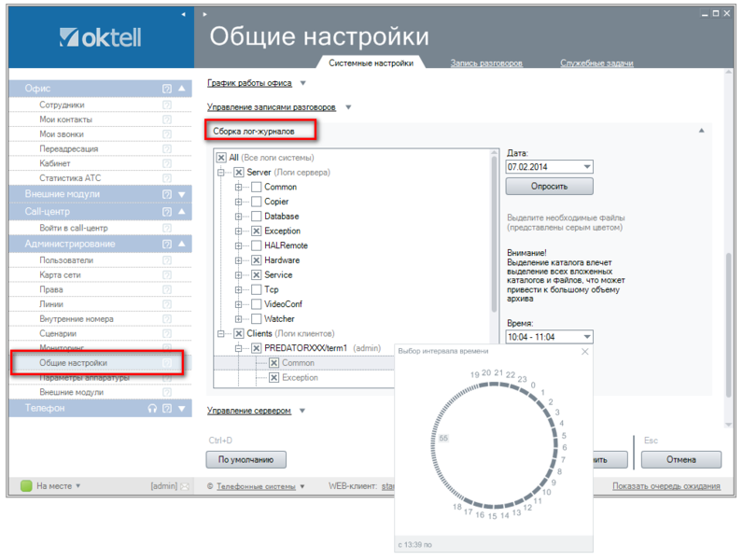Open Общие настройки in sidebar
The height and width of the screenshot is (560, 743).
(74, 363)
